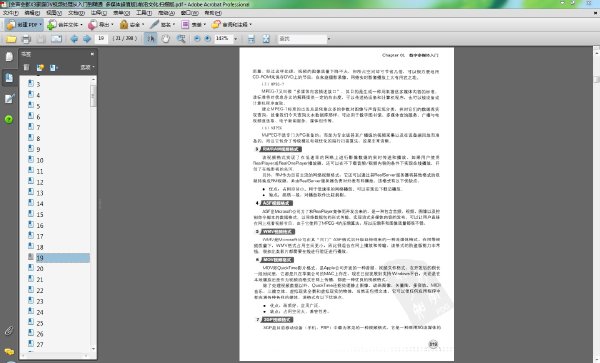Open the Find field options arrow
This screenshot has height=363, width=600.
329,39
